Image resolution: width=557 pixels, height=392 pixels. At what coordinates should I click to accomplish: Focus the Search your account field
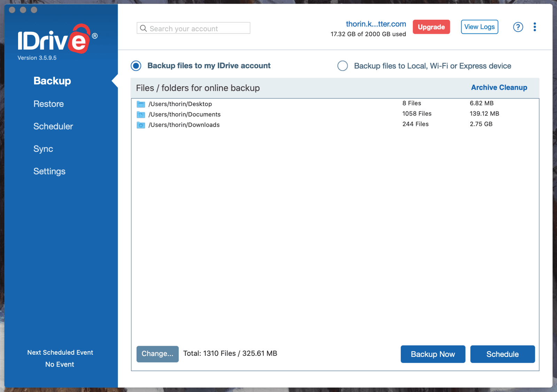[194, 28]
